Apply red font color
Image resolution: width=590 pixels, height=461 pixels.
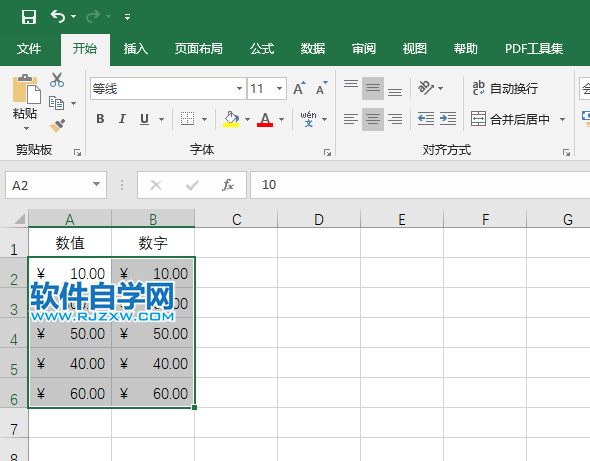pyautogui.click(x=265, y=119)
